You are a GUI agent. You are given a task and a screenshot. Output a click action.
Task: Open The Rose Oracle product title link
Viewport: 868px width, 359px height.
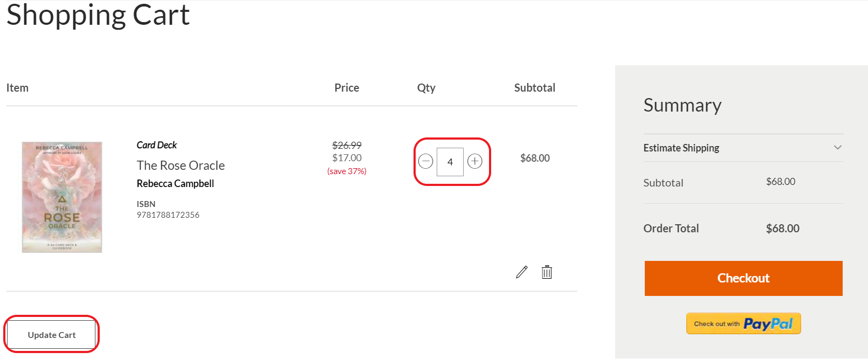point(181,165)
